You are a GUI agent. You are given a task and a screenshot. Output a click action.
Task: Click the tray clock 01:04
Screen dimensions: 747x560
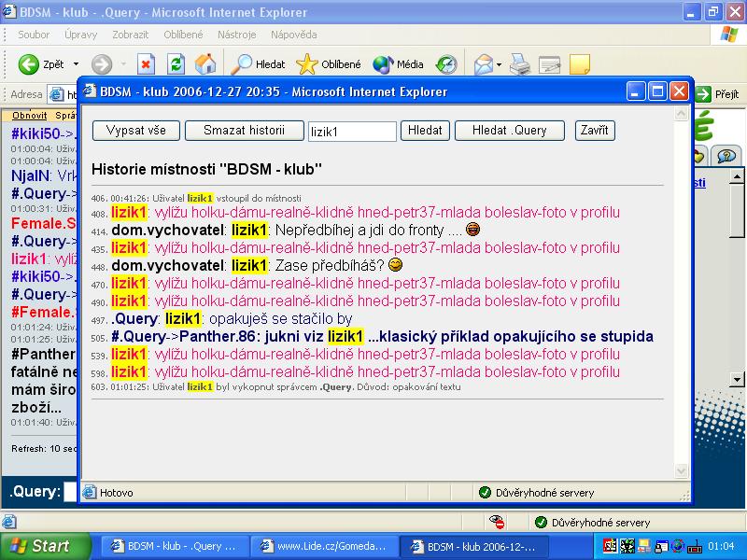click(x=721, y=546)
